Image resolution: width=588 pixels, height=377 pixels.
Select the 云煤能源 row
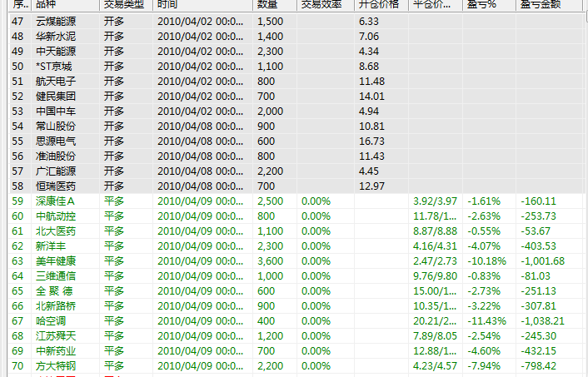[x=296, y=22]
